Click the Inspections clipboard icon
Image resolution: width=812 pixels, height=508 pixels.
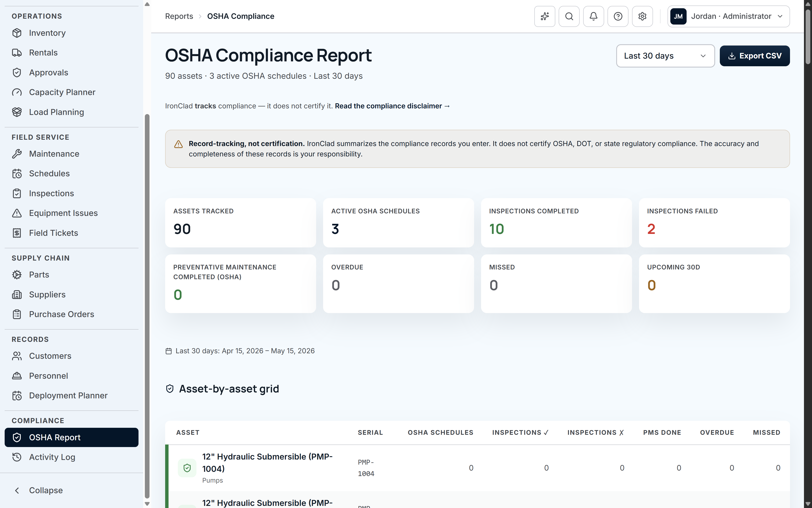(17, 193)
